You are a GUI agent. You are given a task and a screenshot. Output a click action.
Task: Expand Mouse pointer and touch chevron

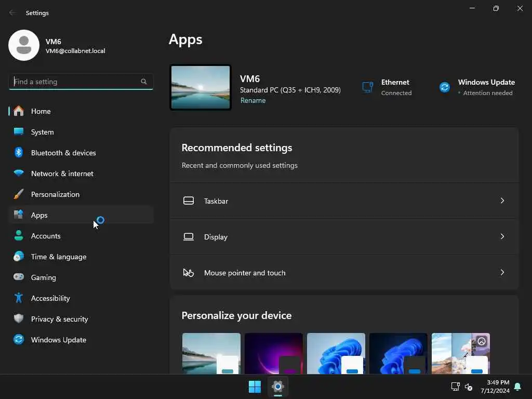pyautogui.click(x=502, y=272)
